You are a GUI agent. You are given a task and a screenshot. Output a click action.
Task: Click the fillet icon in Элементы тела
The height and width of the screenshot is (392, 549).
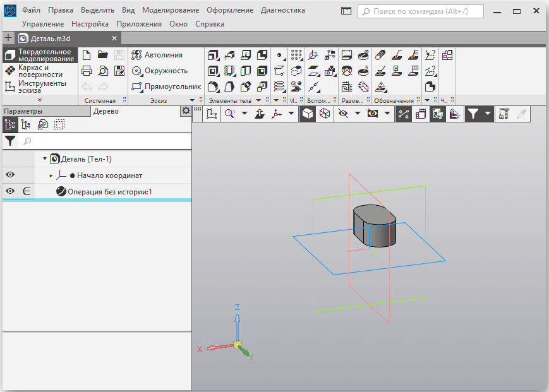[x=213, y=86]
